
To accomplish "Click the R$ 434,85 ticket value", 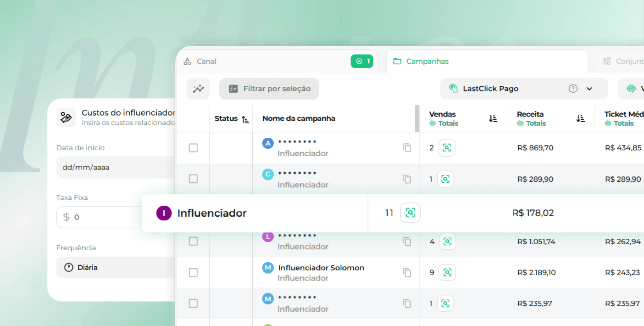I will pos(623,148).
